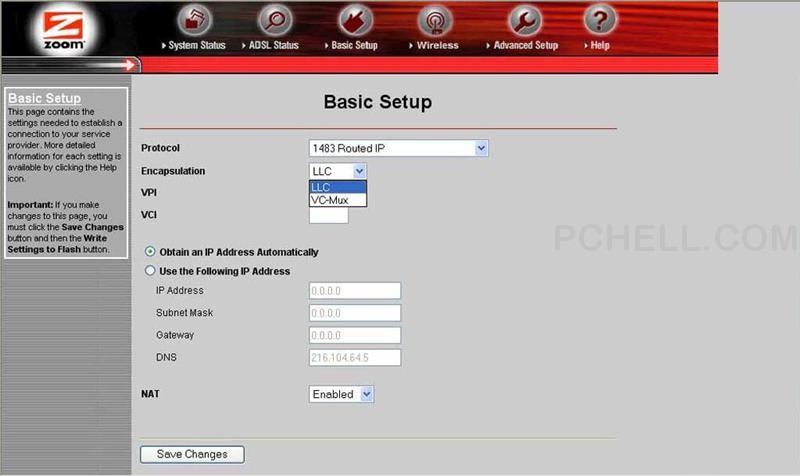Select Obtain an IP Address Automatically
Viewport: 800px width, 476px height.
tap(151, 252)
